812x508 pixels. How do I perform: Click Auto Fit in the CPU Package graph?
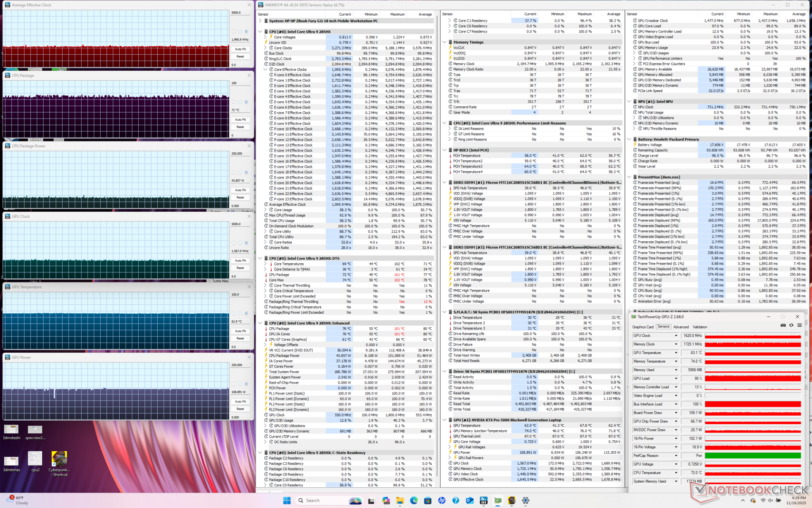[x=240, y=120]
